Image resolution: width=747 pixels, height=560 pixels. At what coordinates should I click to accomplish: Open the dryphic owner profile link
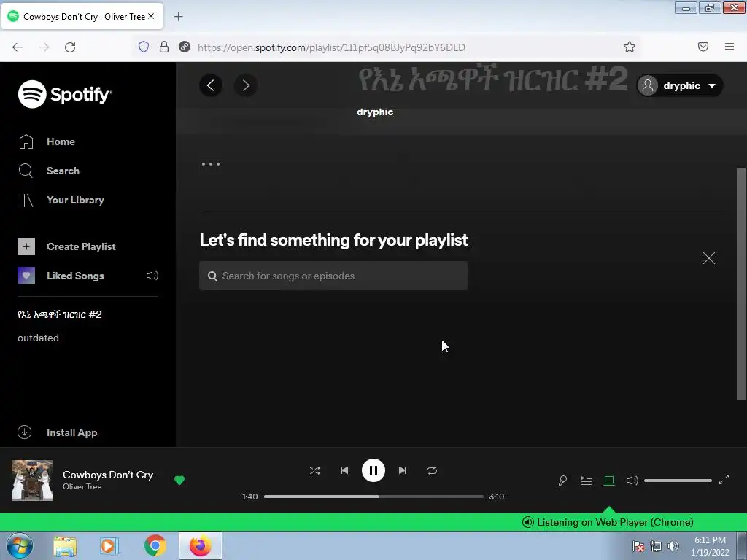pyautogui.click(x=375, y=112)
